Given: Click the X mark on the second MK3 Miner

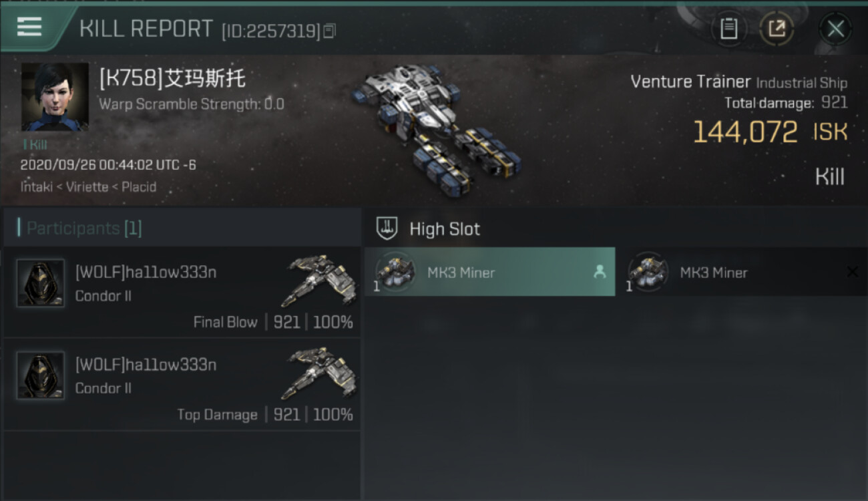Looking at the screenshot, I should [852, 272].
